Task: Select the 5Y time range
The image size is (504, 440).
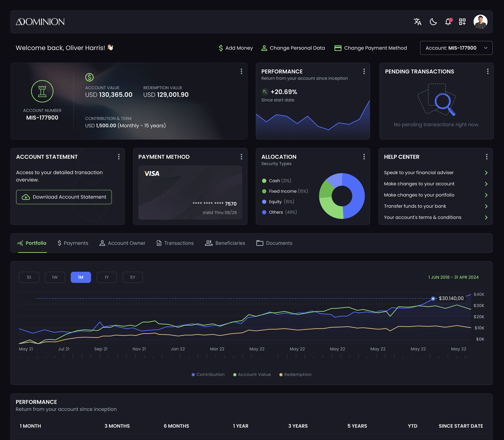Action: click(132, 277)
